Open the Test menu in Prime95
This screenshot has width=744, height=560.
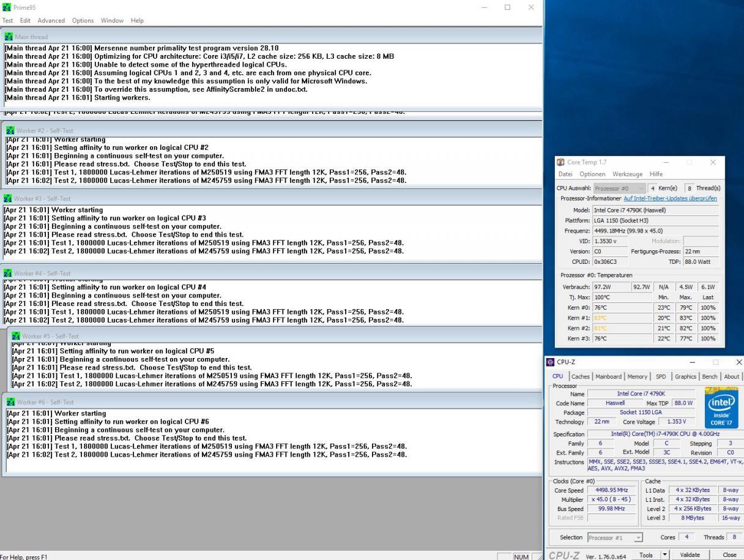8,20
